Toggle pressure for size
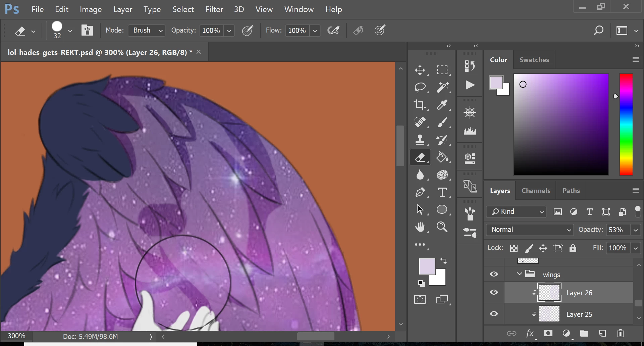 (x=380, y=30)
